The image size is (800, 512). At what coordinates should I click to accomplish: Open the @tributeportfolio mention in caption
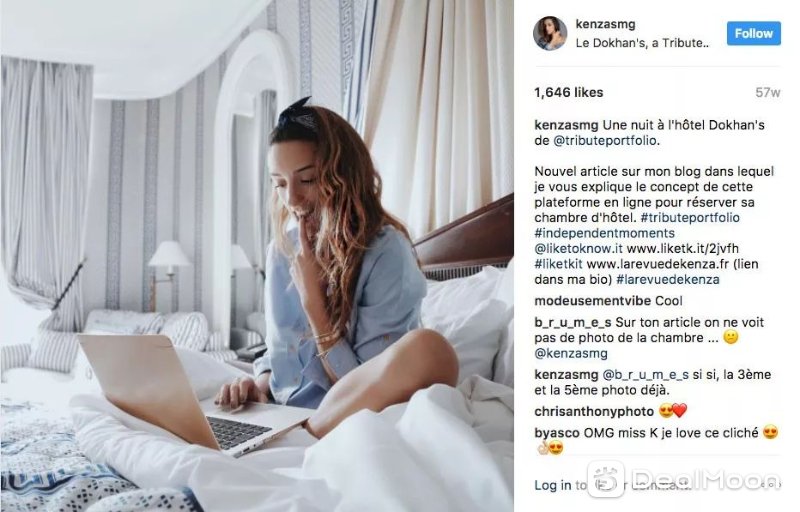click(605, 140)
